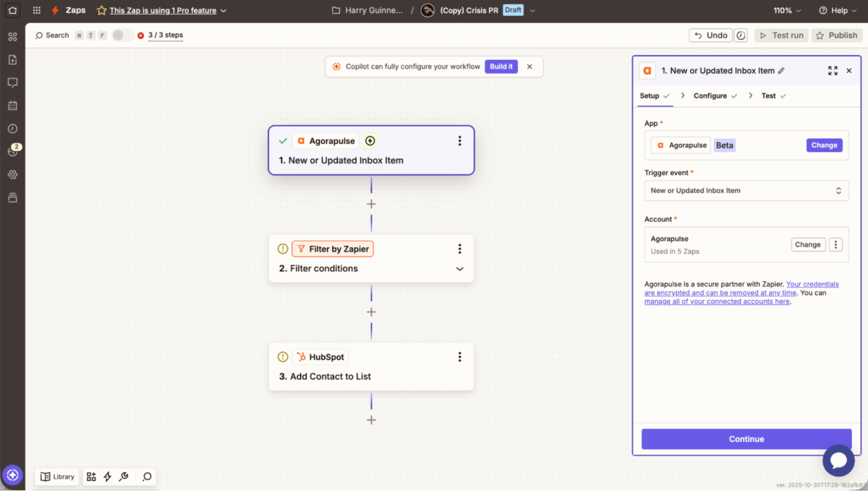
Task: Open the AI chat assistant bubble
Action: click(838, 461)
